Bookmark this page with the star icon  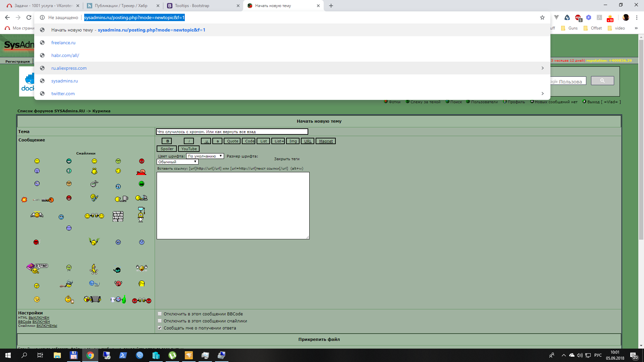tap(542, 17)
